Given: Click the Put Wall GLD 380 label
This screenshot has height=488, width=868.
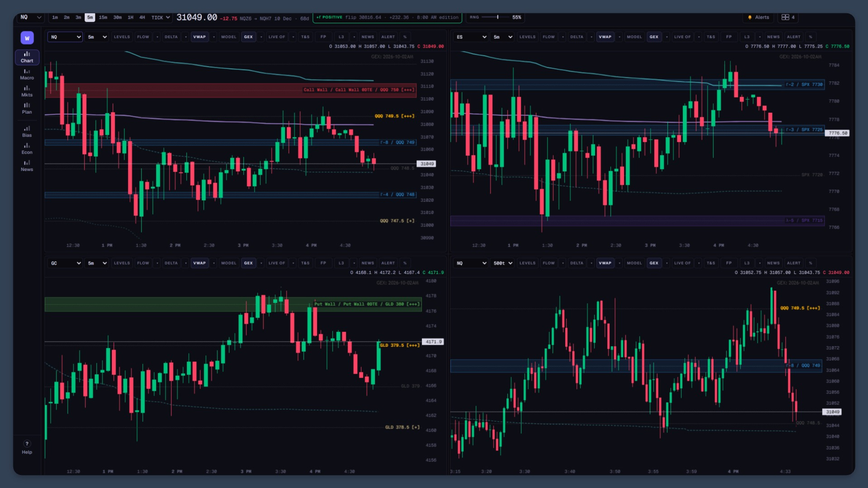Looking at the screenshot, I should pos(367,304).
